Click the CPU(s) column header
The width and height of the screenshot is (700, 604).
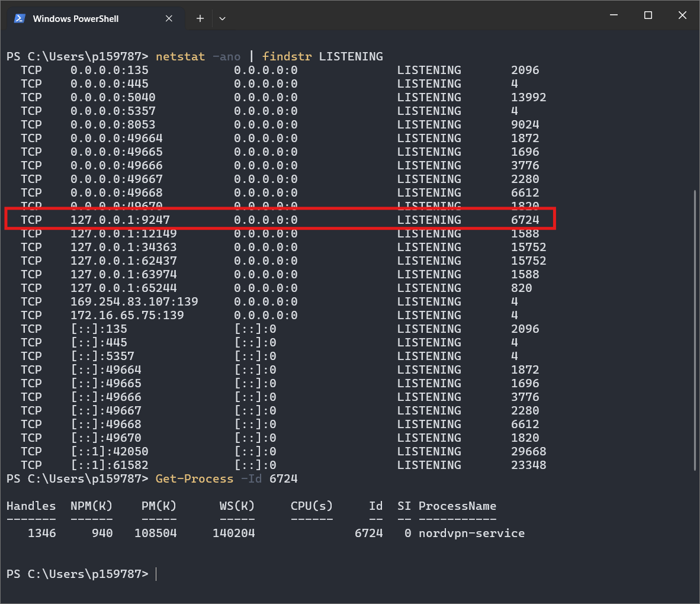pyautogui.click(x=312, y=506)
